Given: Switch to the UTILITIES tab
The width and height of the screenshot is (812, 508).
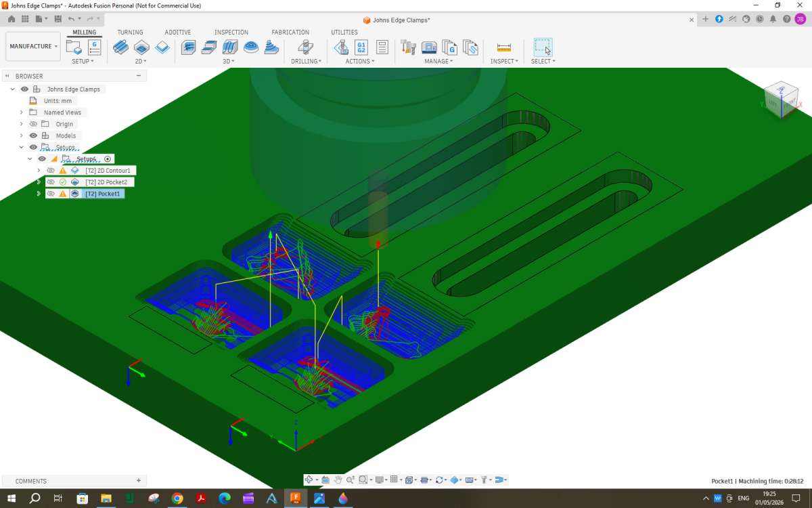Looking at the screenshot, I should (x=344, y=32).
